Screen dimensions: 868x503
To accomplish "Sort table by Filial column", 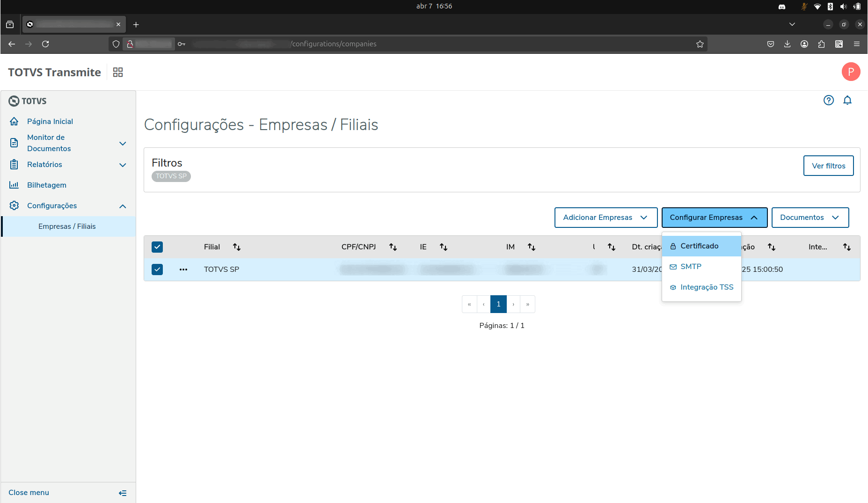I will tap(237, 247).
